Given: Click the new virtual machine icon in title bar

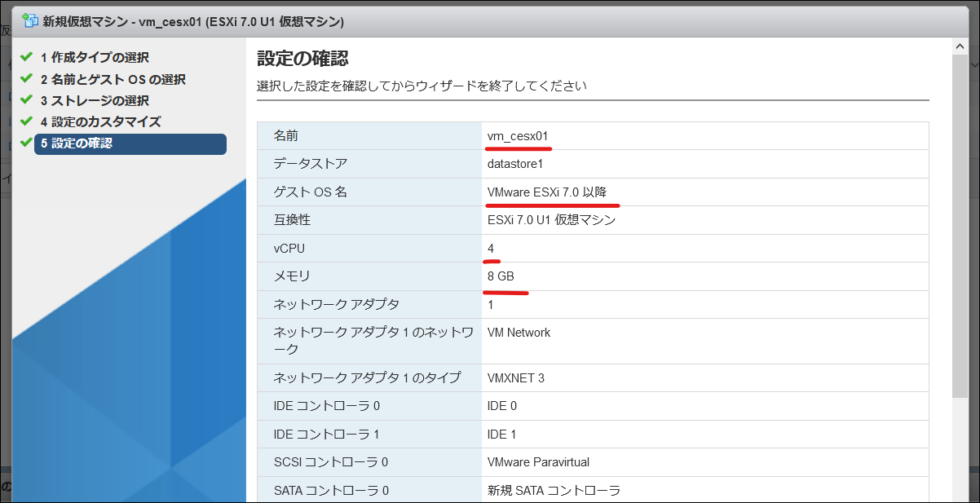Looking at the screenshot, I should (x=31, y=20).
